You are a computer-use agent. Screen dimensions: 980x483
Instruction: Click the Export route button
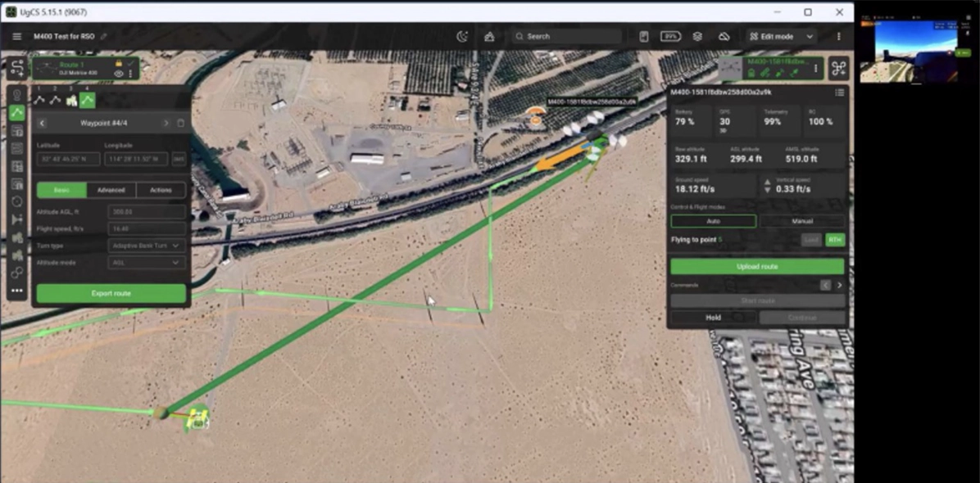tap(111, 293)
